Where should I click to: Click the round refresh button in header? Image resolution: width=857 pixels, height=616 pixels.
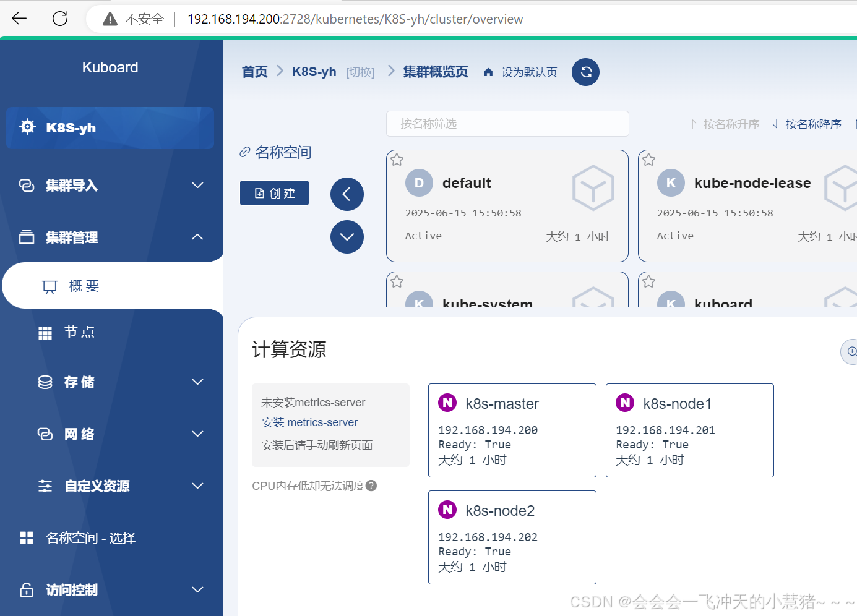tap(586, 72)
